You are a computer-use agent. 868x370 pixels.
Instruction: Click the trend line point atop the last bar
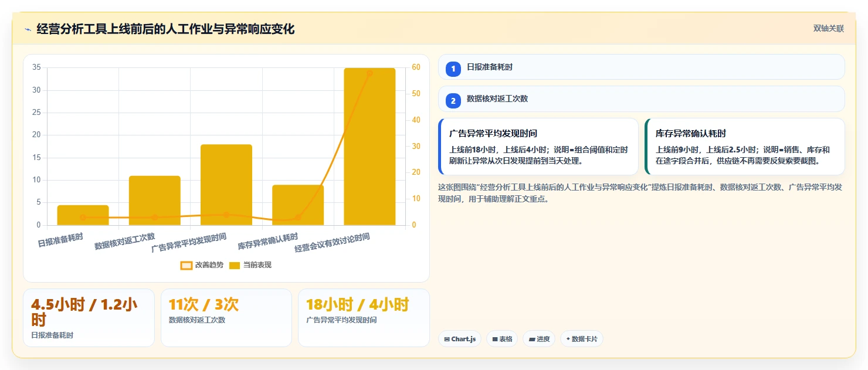click(369, 73)
